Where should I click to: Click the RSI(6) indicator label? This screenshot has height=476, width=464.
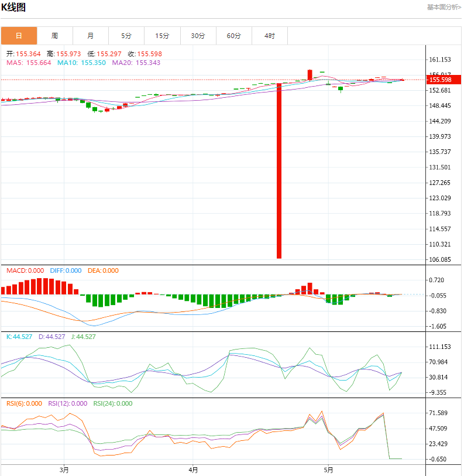[x=24, y=403]
